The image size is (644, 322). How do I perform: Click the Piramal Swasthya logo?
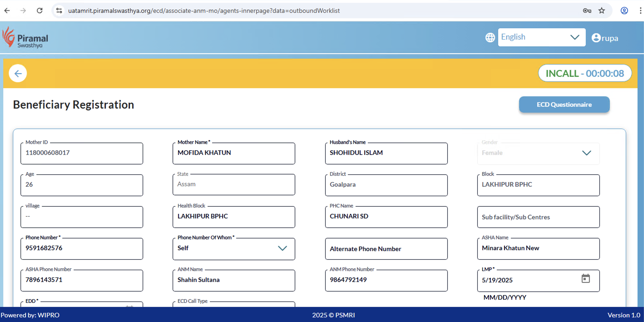pos(25,37)
